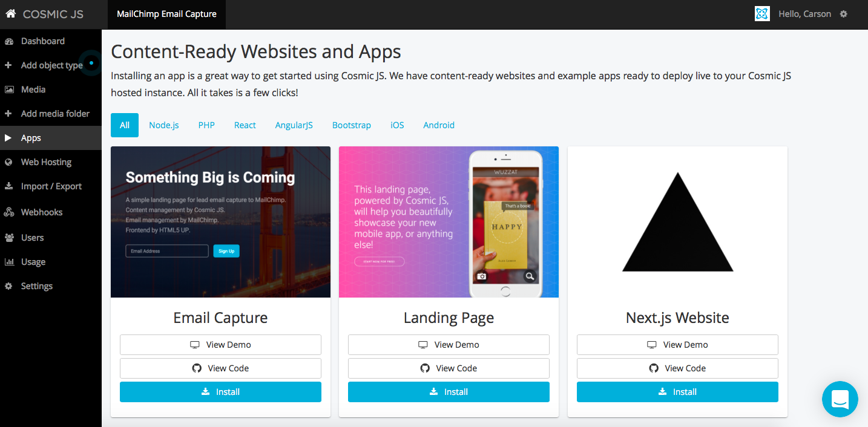Install the Email Capture app
Screen dimensions: 868x427
point(220,392)
